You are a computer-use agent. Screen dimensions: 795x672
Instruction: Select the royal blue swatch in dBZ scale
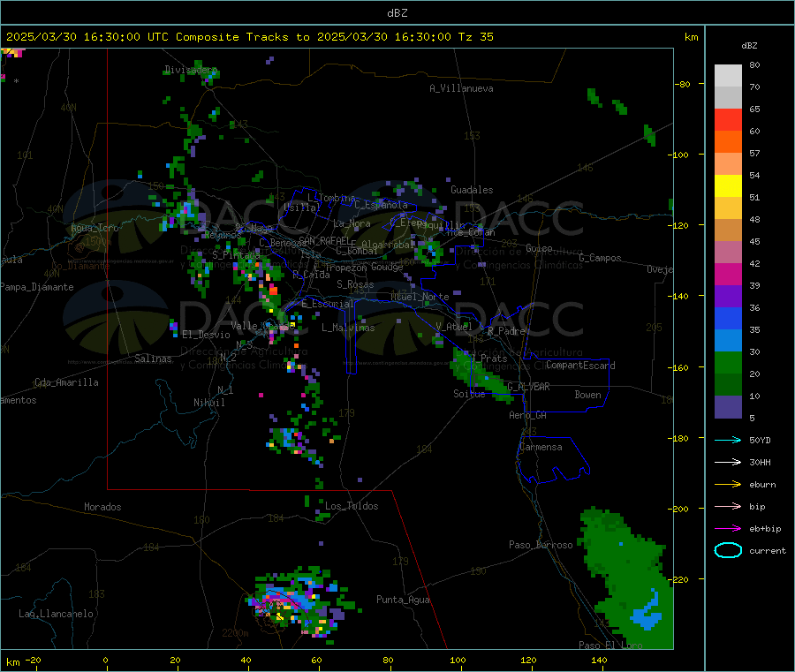pyautogui.click(x=728, y=318)
